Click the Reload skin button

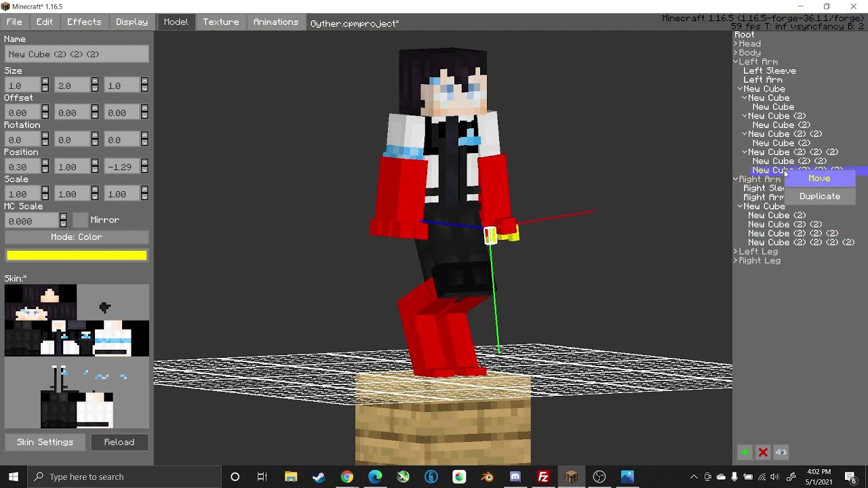click(119, 442)
